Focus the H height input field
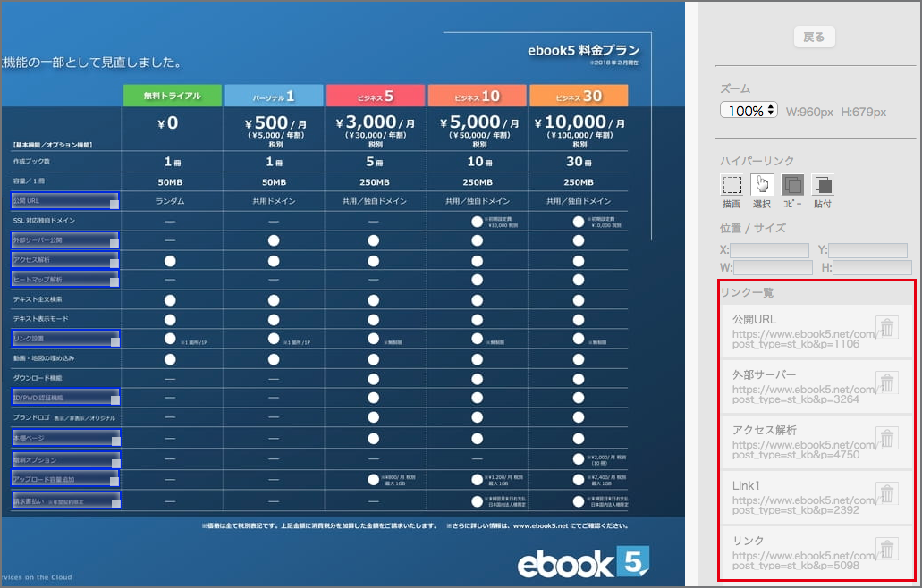This screenshot has width=922, height=588. [872, 268]
